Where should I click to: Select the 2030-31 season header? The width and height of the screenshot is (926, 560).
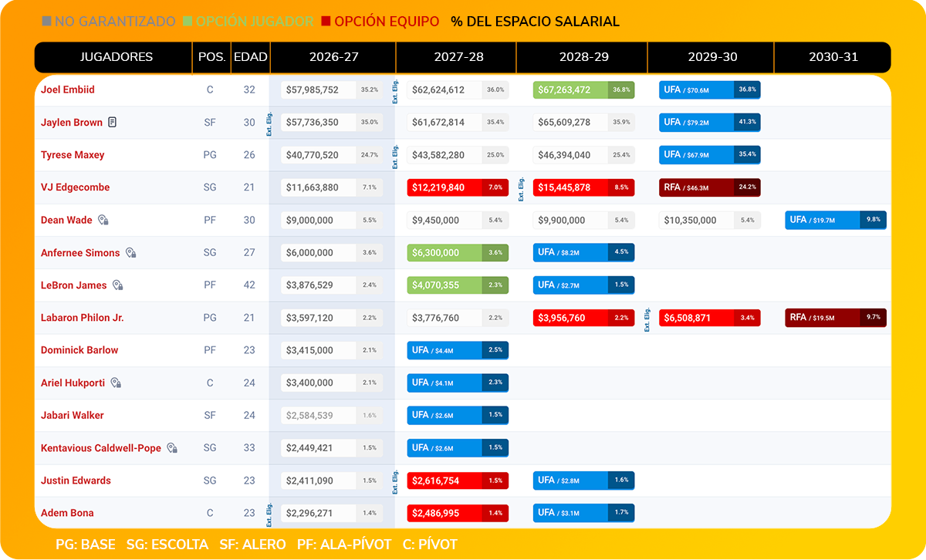coord(833,57)
